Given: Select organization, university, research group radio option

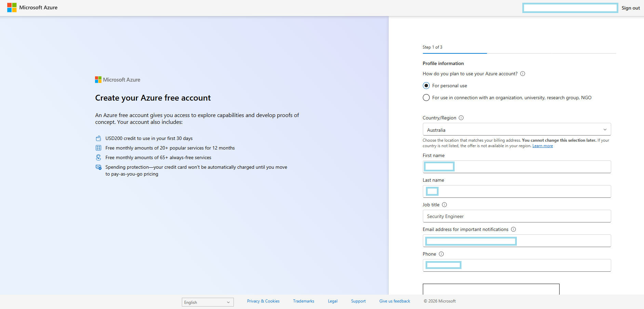Looking at the screenshot, I should coord(426,98).
